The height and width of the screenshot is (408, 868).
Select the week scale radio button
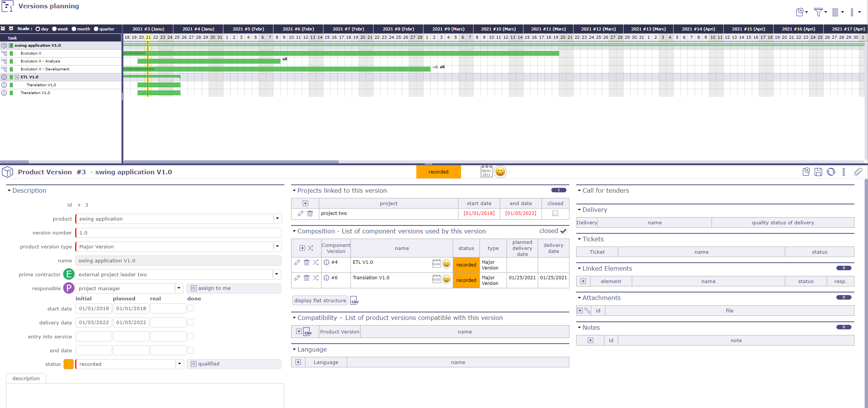55,29
